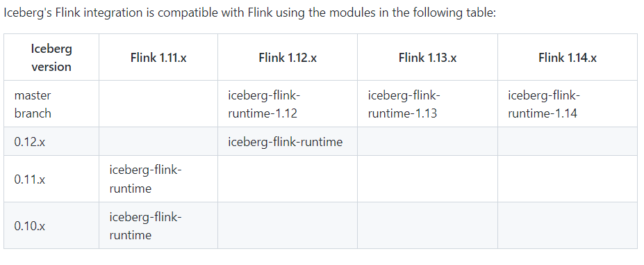Click iceberg-flink-runtime in the 0.10.x row
This screenshot has width=644, height=265.
tap(145, 226)
